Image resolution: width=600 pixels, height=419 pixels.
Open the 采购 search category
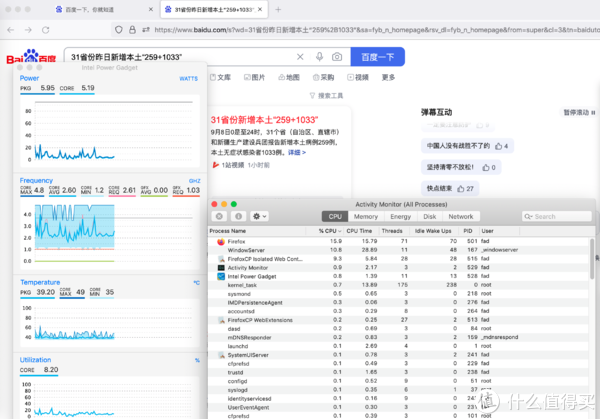click(x=323, y=77)
